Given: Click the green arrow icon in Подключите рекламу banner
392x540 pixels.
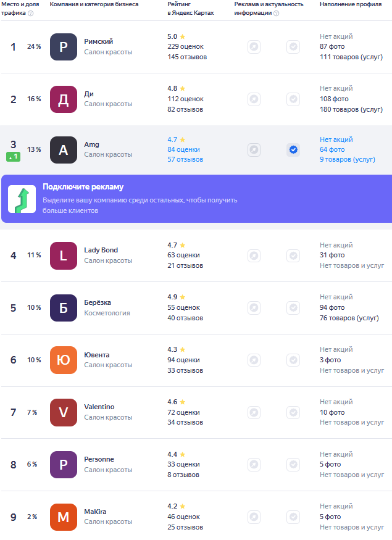Looking at the screenshot, I should click(x=22, y=199).
